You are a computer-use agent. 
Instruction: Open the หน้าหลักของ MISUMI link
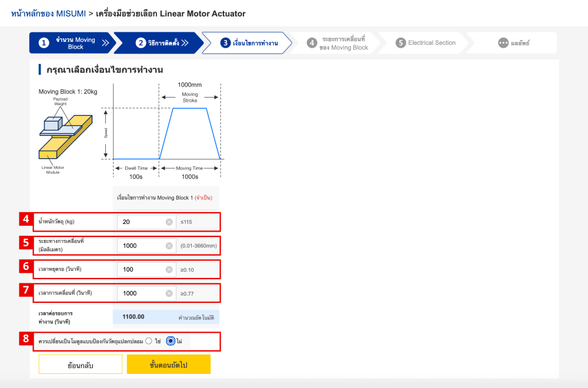point(48,14)
